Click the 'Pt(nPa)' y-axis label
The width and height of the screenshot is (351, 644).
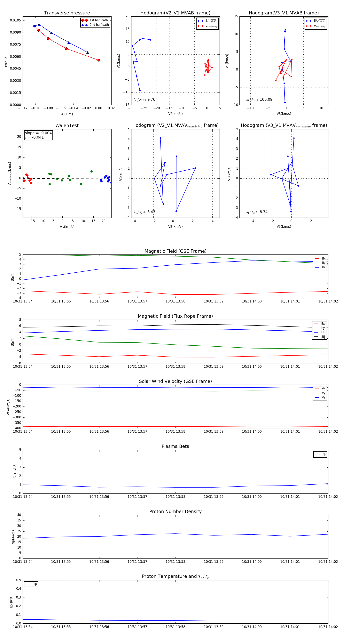(x=6, y=61)
